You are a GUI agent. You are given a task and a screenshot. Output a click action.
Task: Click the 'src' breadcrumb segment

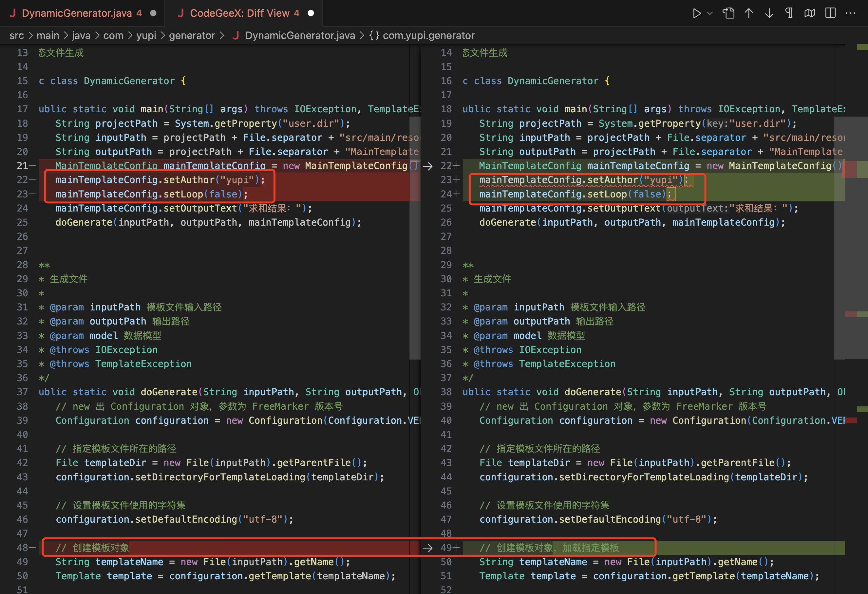pyautogui.click(x=16, y=35)
